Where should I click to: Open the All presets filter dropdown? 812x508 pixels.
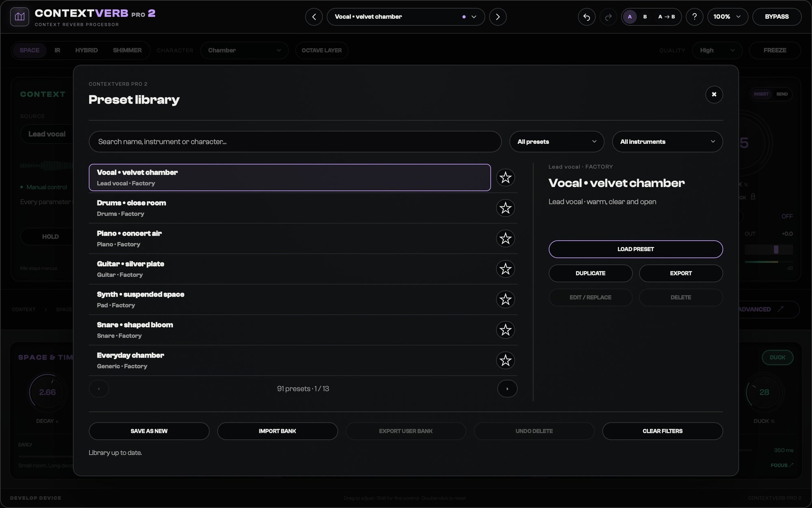(x=557, y=142)
